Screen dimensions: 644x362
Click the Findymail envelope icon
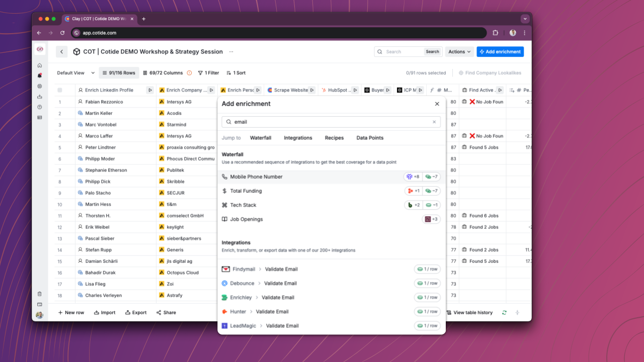click(225, 269)
